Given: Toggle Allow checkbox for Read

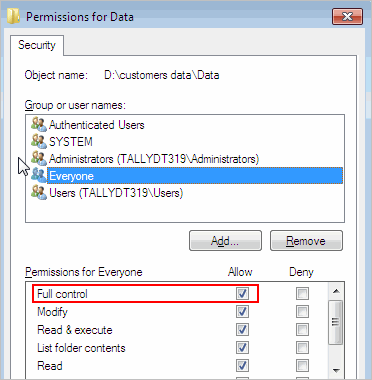Looking at the screenshot, I should [242, 366].
